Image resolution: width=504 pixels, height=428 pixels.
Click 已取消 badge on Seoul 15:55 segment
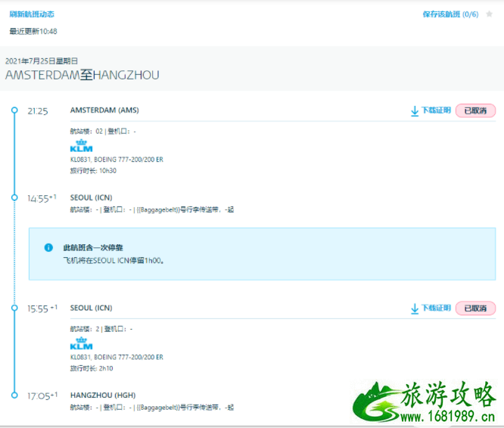tap(475, 309)
